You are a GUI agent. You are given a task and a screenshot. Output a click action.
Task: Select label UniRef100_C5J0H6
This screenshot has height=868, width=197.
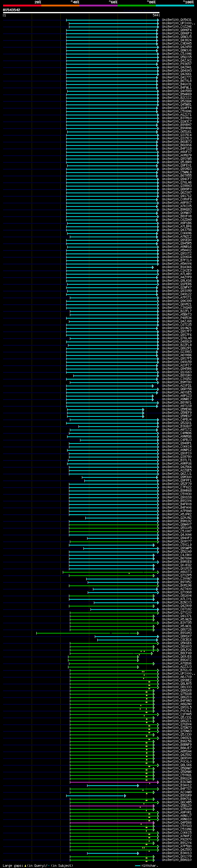point(176,54)
